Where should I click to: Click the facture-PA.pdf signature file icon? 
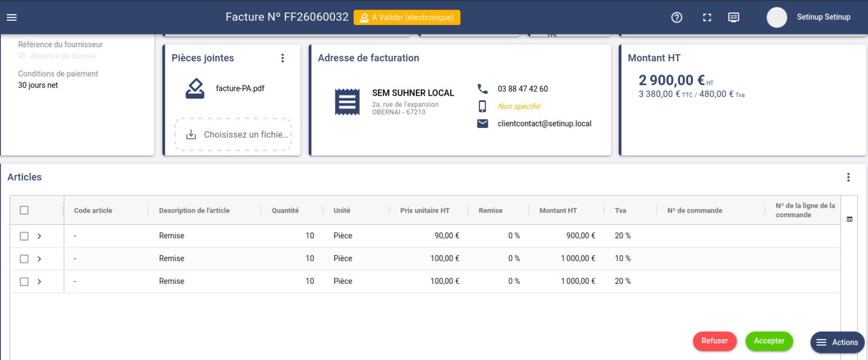(195, 88)
